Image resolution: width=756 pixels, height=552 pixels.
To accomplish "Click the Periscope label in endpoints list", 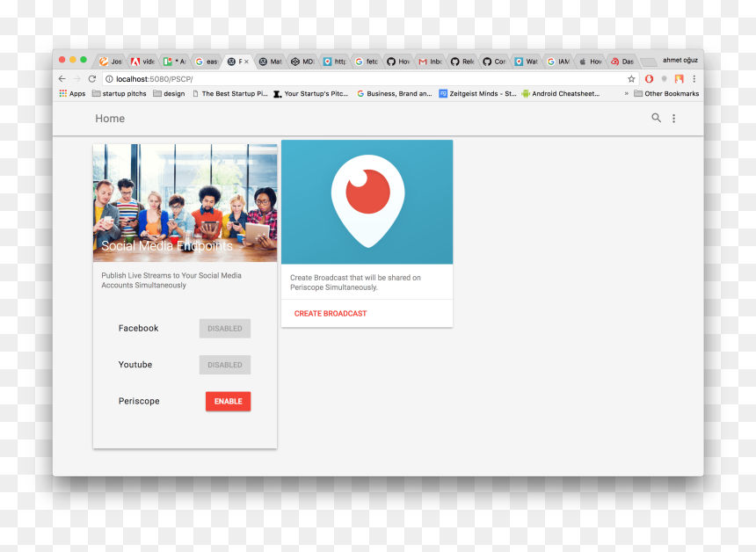I will tap(139, 401).
